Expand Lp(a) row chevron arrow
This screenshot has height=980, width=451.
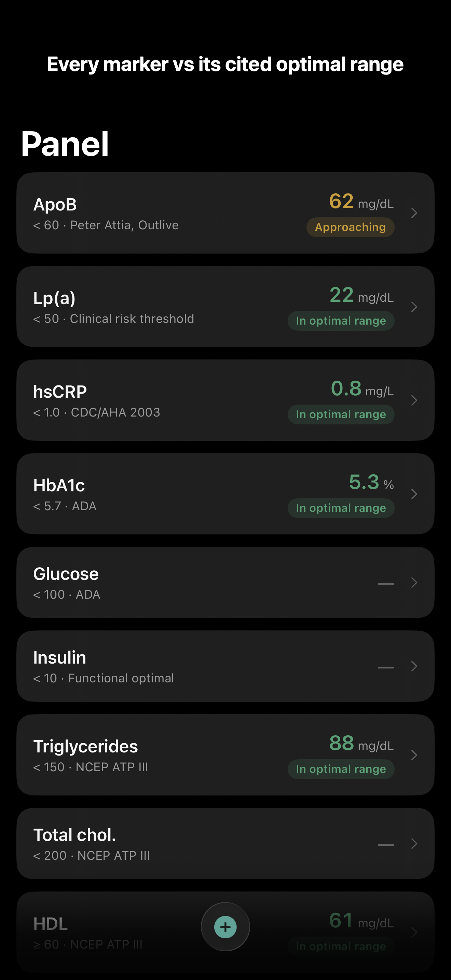click(414, 307)
